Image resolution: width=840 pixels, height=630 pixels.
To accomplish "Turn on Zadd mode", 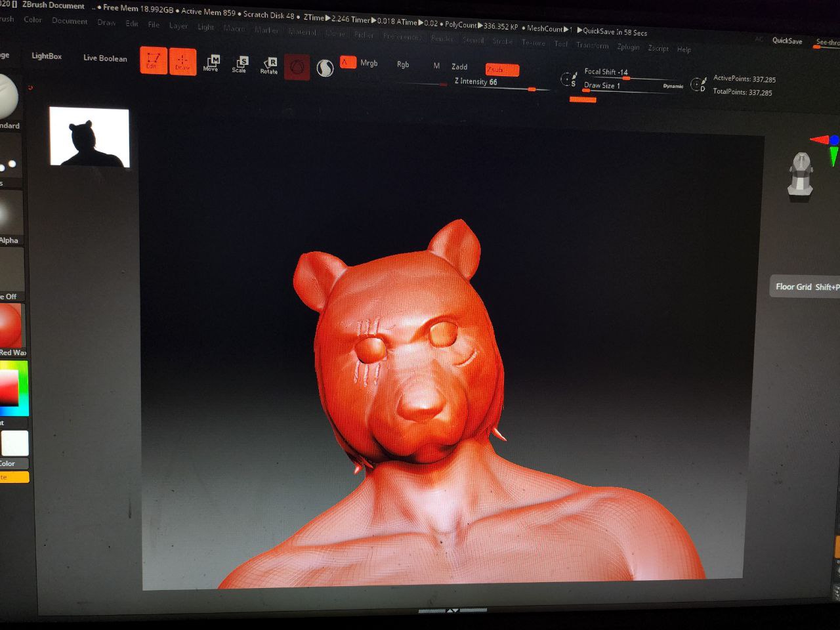I will pyautogui.click(x=459, y=66).
